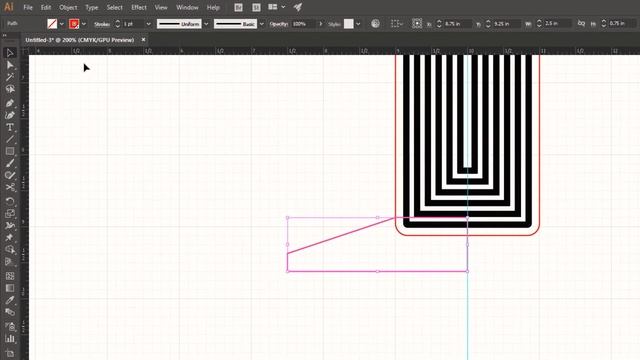Open the Stroke color dropdown
The width and height of the screenshot is (640, 360).
84,24
